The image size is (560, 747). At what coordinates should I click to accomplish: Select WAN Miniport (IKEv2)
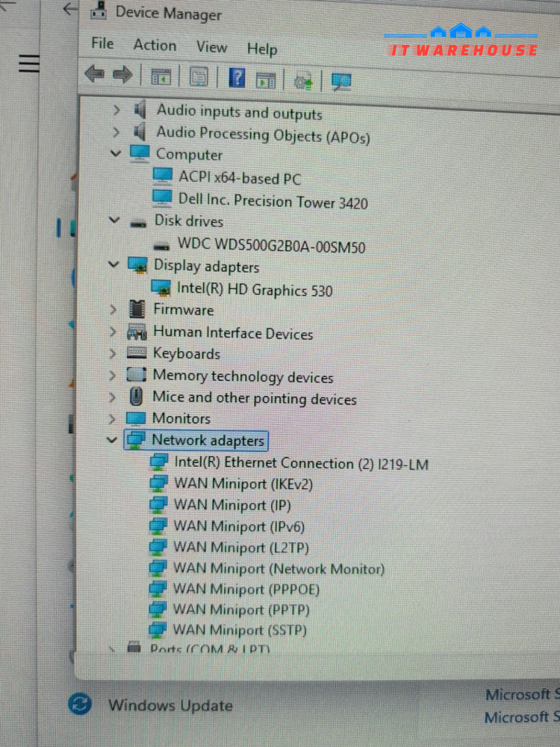tap(243, 484)
